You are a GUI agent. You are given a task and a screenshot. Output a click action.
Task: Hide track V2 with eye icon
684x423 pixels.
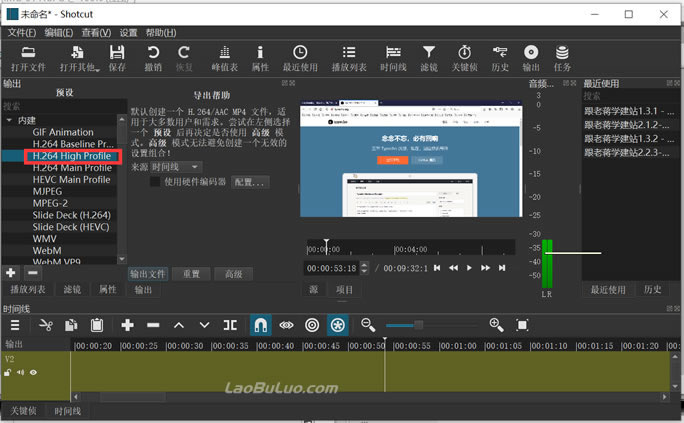(33, 373)
